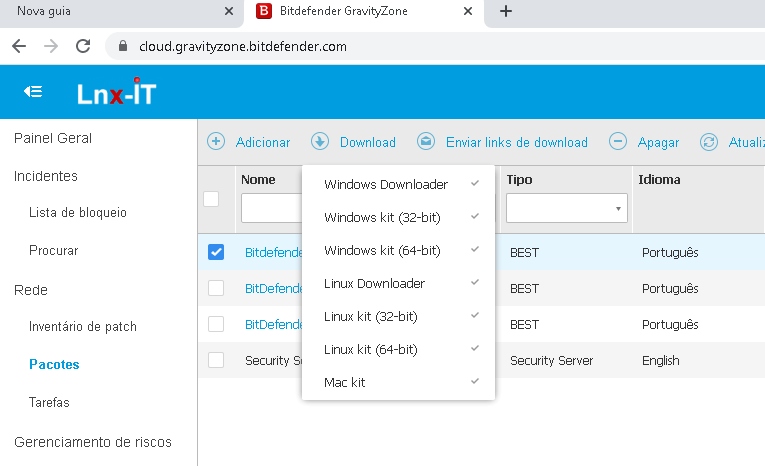Open Tarefas in sidebar
This screenshot has height=466, width=765.
coord(49,403)
